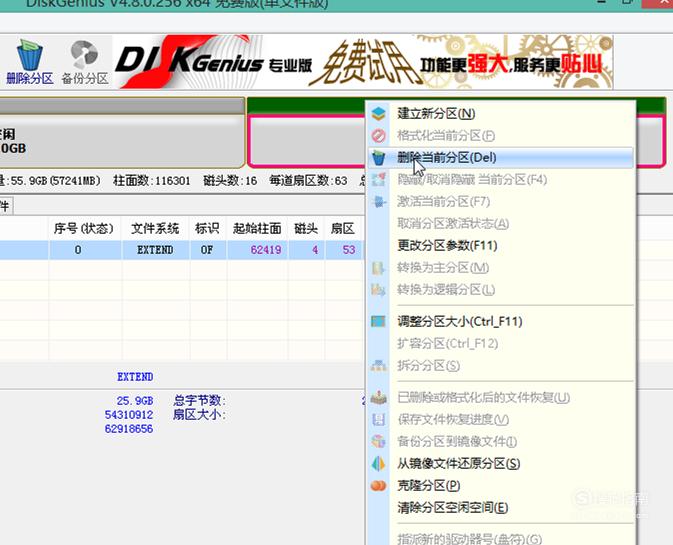673x545 pixels.
Task: Click the 标识 column header
Action: (x=207, y=228)
